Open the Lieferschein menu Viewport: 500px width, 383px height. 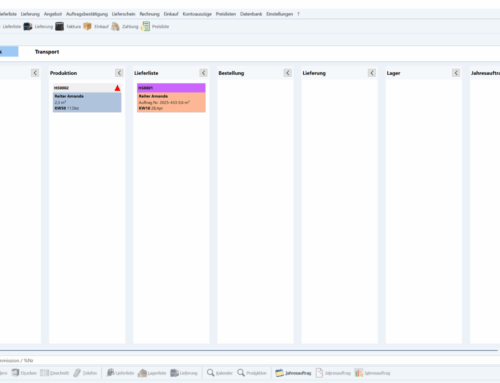123,14
